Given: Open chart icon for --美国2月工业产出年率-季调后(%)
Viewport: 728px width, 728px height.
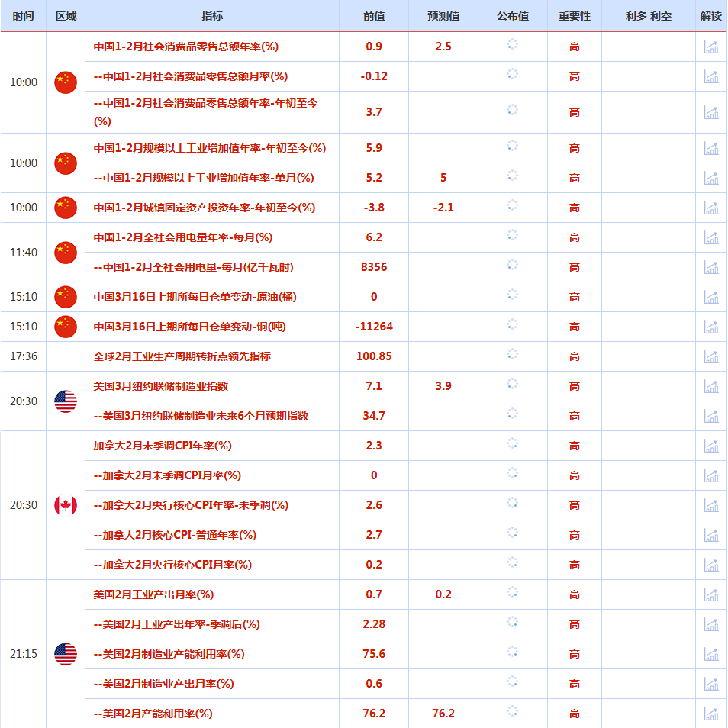Looking at the screenshot, I should click(x=710, y=624).
